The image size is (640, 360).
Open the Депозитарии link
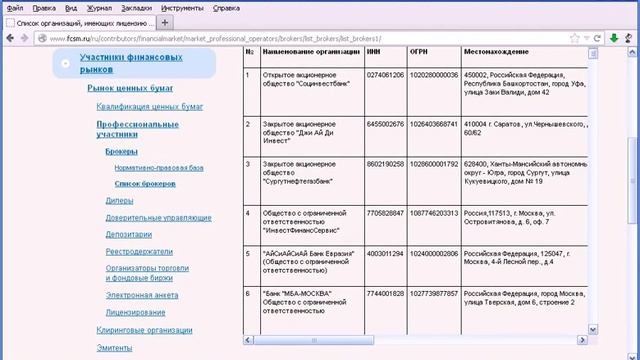[129, 235]
